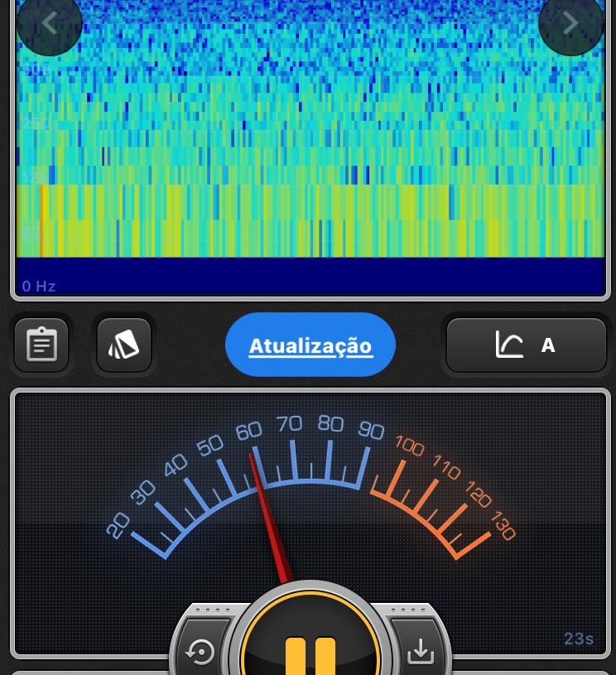
Task: Tap the orange 100 mark on the dial
Action: pyautogui.click(x=410, y=447)
